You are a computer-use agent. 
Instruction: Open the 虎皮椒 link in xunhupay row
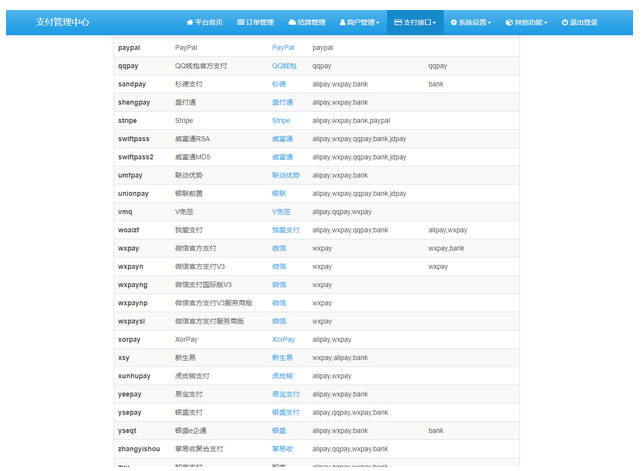(282, 375)
